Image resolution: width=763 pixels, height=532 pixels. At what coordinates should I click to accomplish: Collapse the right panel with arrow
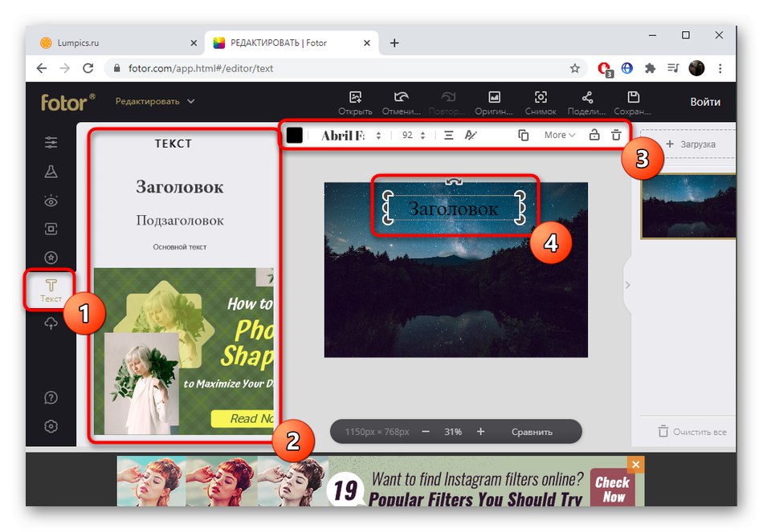pyautogui.click(x=627, y=285)
